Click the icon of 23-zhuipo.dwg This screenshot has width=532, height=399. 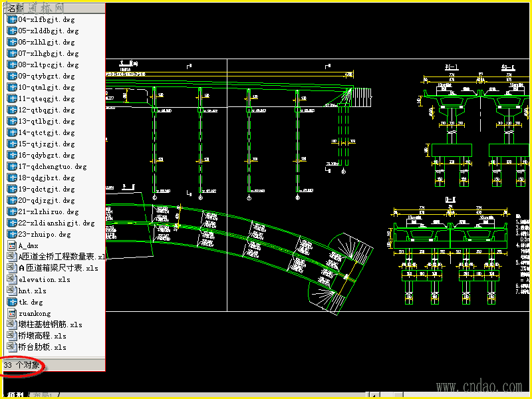(12, 235)
